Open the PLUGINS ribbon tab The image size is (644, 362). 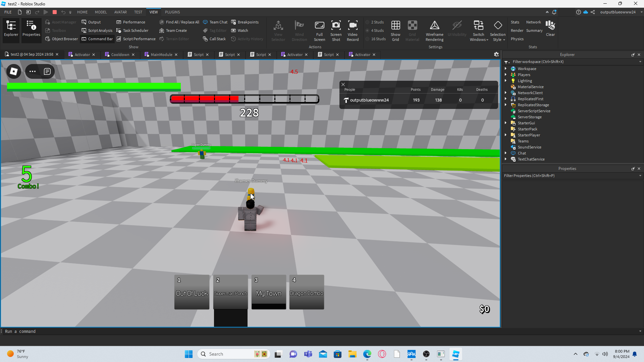[x=172, y=12]
